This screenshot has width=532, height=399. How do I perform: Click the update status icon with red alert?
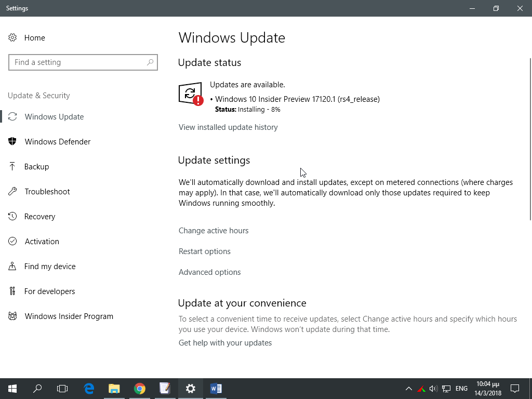(x=191, y=94)
